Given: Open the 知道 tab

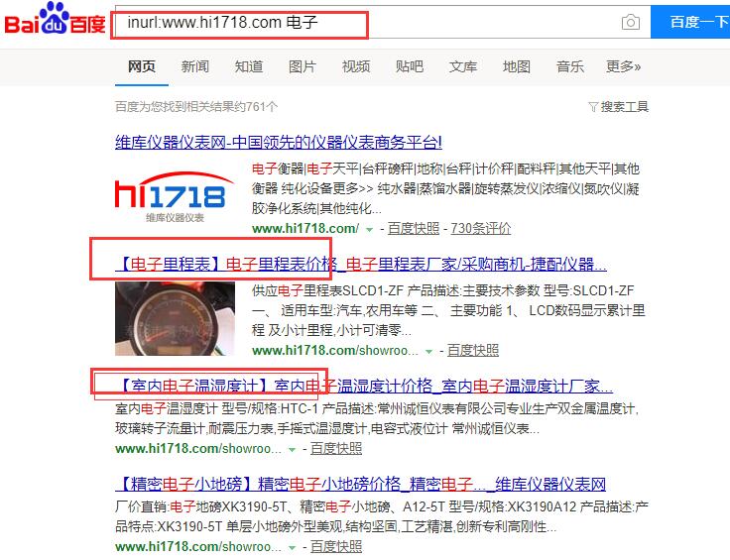Looking at the screenshot, I should click(249, 66).
